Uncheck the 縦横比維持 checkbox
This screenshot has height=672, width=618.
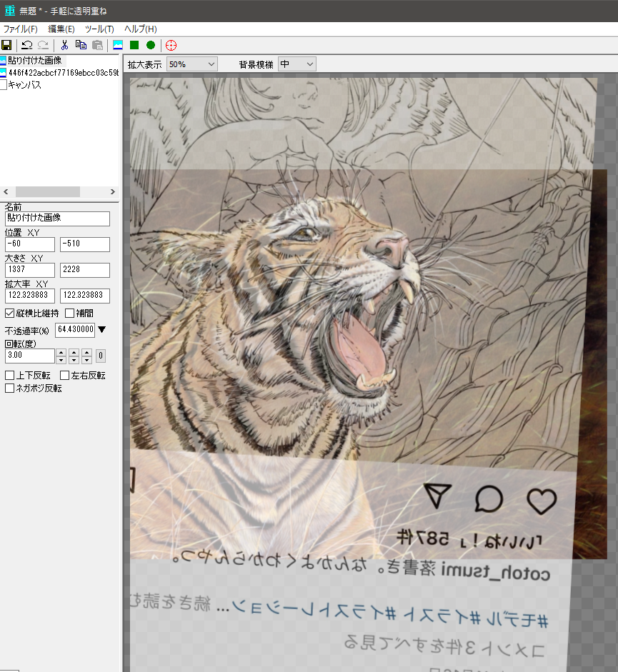(9, 314)
